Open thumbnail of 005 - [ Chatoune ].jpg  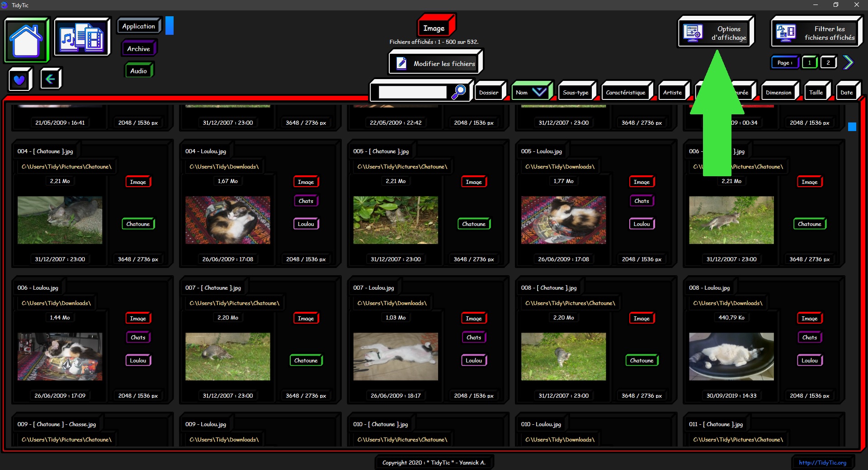(396, 220)
